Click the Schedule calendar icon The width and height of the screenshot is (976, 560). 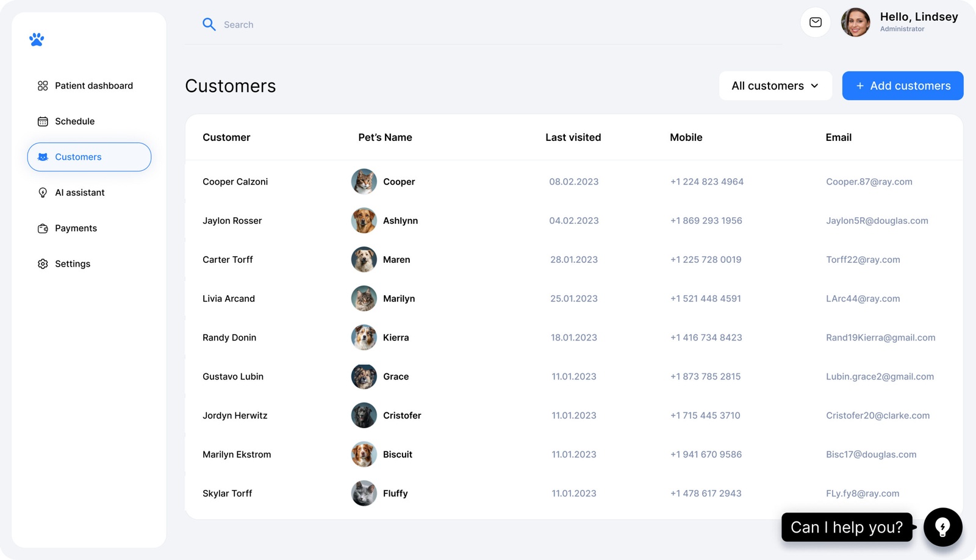(x=43, y=121)
